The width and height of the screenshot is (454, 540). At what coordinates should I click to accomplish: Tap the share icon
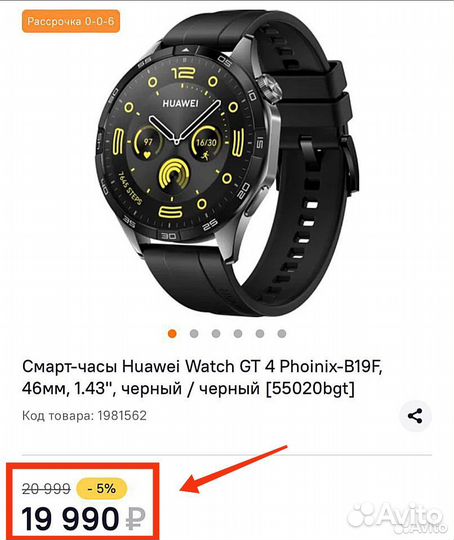point(415,416)
